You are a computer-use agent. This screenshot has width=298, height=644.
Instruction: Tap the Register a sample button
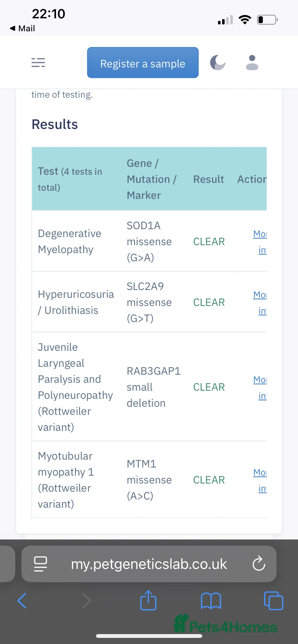point(143,63)
